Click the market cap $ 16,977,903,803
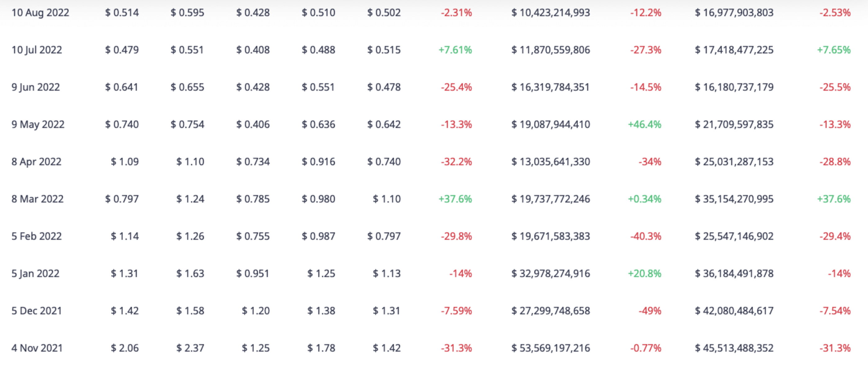 [734, 13]
